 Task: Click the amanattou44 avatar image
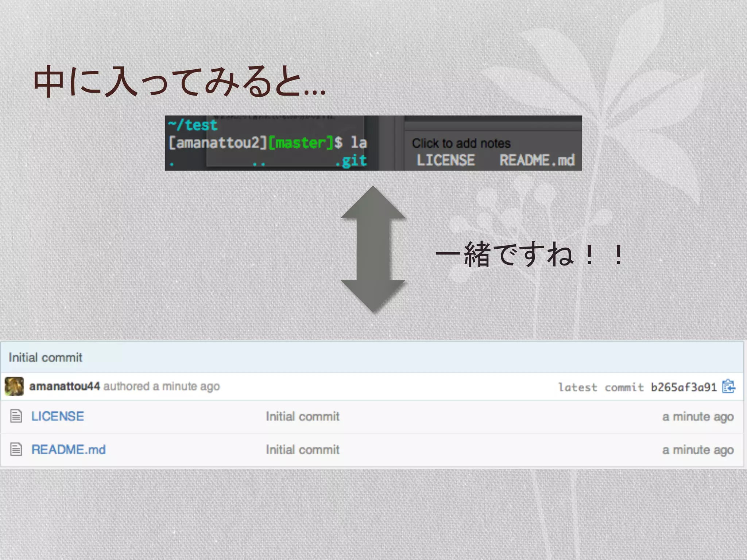coord(14,386)
